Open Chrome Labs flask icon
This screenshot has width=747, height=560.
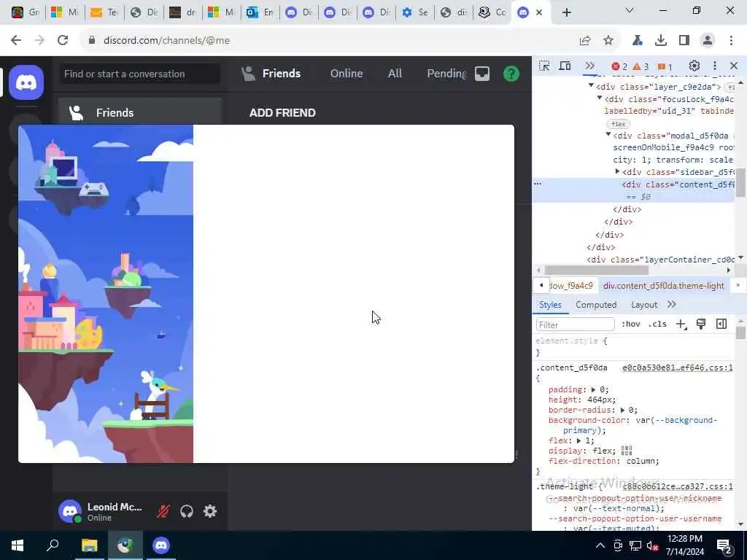click(637, 41)
